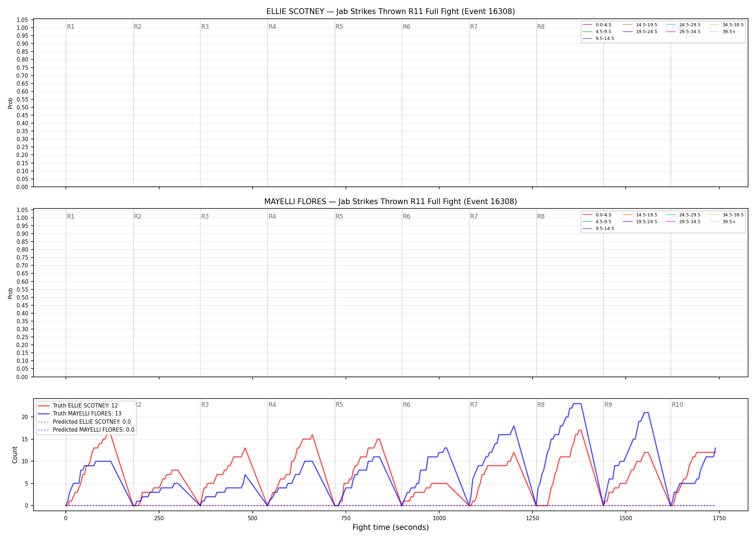
Task: Select the '0.0-4.5' legend entry in ELLIE SCOTNEY chart
Action: tap(597, 25)
